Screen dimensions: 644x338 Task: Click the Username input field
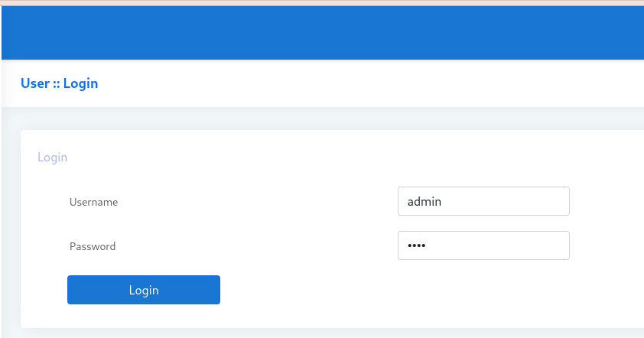point(483,201)
